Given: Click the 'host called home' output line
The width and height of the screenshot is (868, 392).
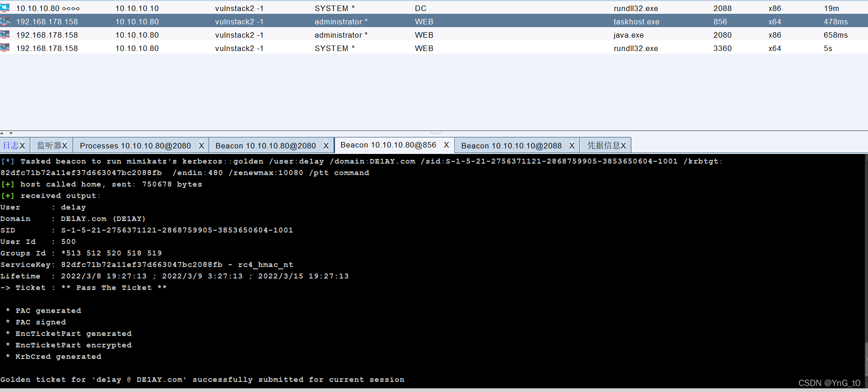Looking at the screenshot, I should pyautogui.click(x=101, y=184).
